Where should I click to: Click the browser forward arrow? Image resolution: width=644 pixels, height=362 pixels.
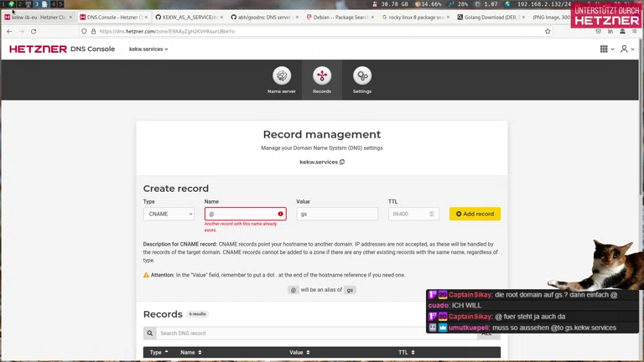(21, 31)
